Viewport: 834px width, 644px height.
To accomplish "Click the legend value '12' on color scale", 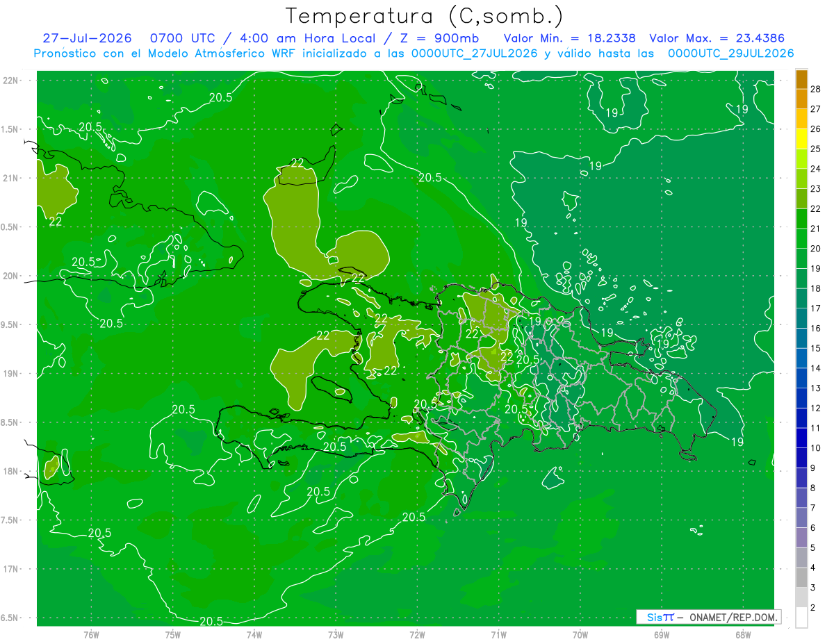I will click(816, 408).
